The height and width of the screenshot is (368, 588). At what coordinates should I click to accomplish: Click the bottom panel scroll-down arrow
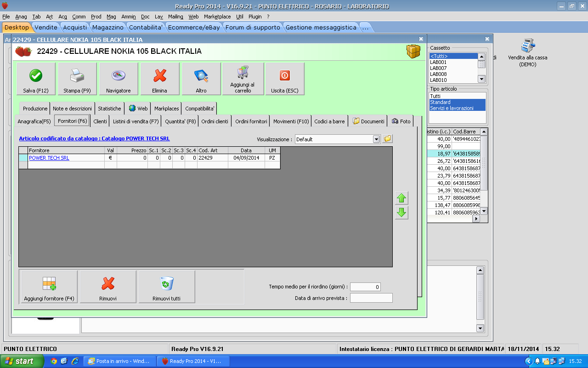481,328
